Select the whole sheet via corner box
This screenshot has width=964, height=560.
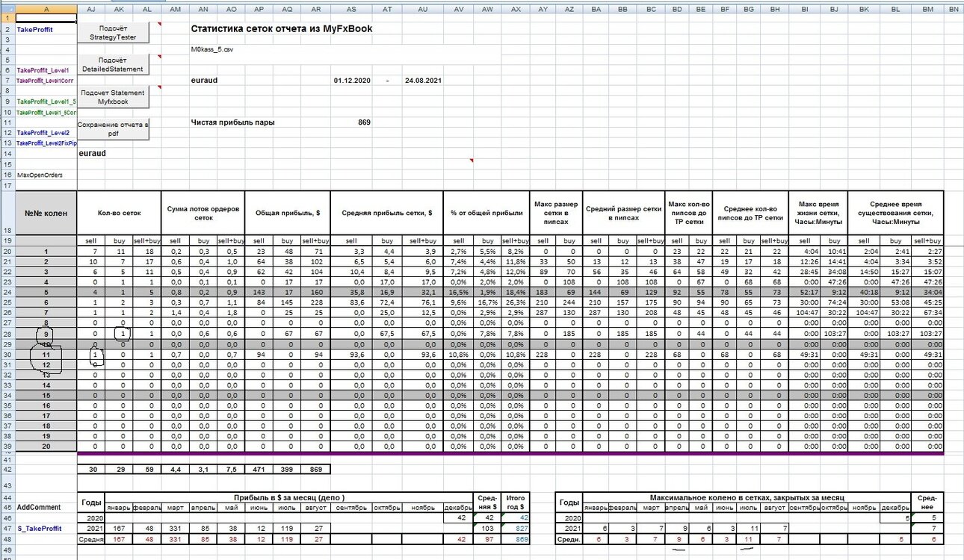(7, 8)
